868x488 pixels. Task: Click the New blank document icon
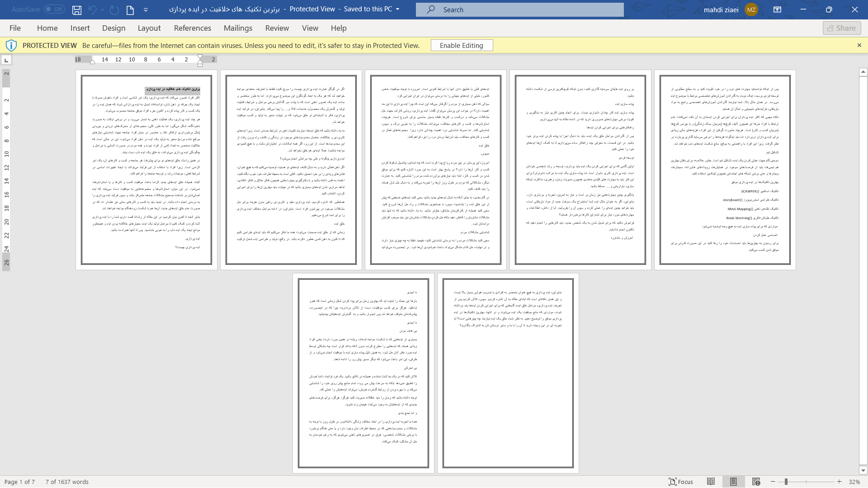click(x=130, y=9)
